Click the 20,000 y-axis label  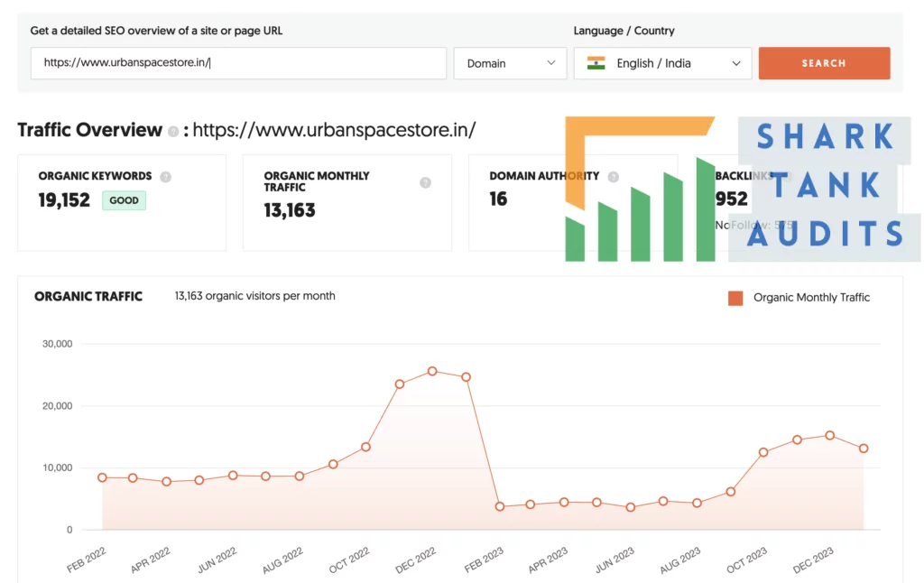pos(57,405)
